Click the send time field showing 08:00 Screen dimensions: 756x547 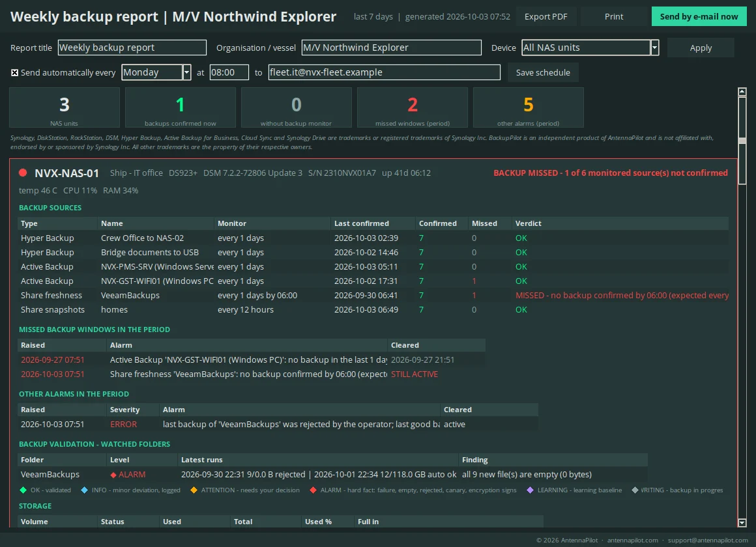[x=229, y=72]
